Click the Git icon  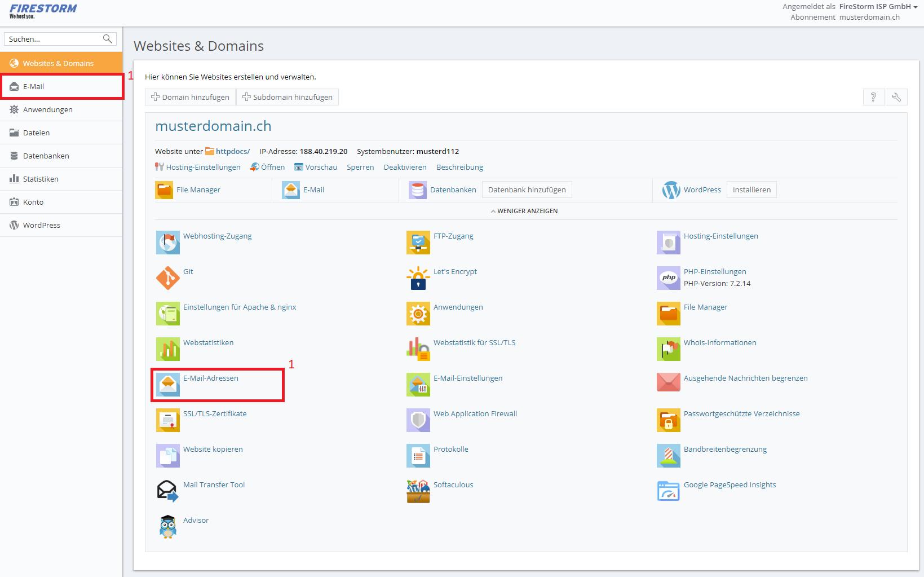click(167, 278)
